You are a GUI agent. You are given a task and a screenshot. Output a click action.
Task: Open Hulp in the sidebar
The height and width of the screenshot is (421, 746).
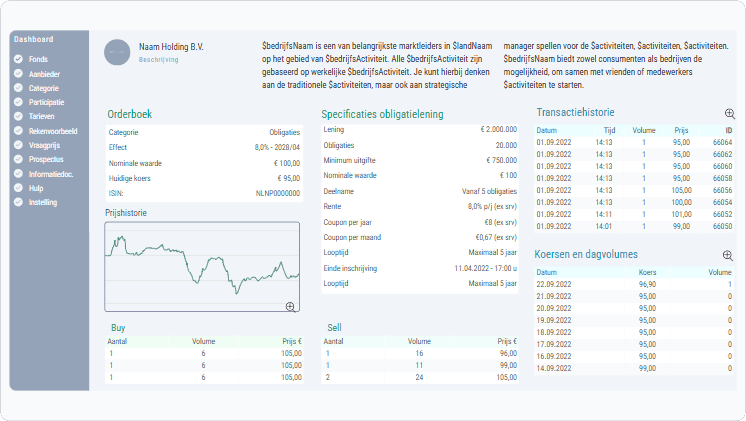[36, 188]
